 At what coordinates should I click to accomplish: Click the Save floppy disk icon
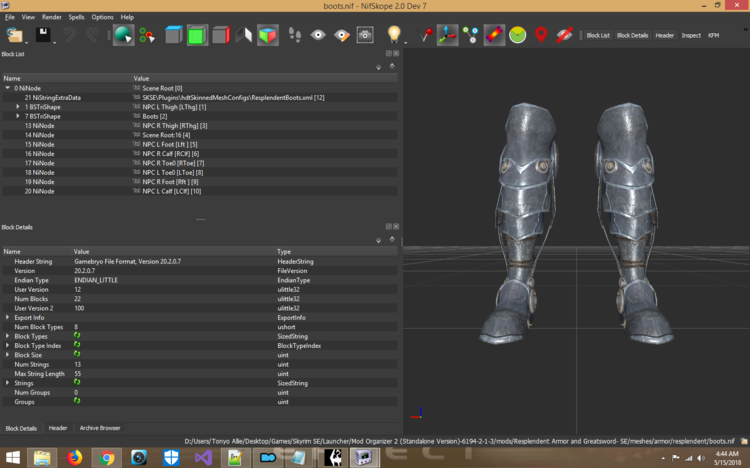click(x=43, y=35)
